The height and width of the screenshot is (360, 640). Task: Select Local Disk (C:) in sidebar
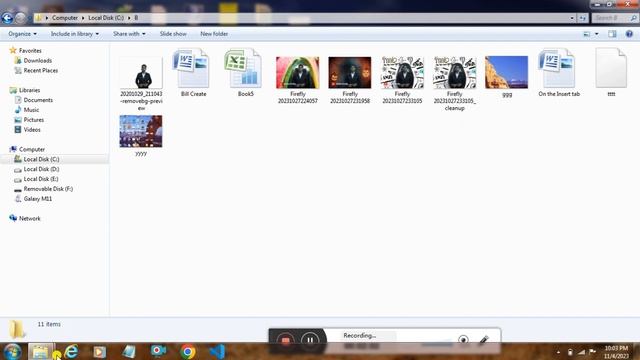pos(41,159)
